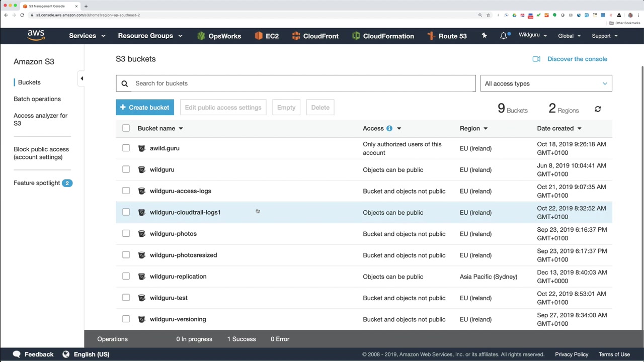Open the Privacy Policy link
Image resolution: width=644 pixels, height=362 pixels.
[x=572, y=354]
